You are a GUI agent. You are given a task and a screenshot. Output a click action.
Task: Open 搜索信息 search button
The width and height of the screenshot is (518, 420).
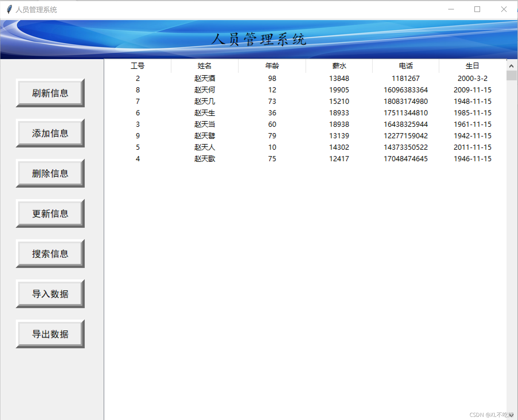(50, 254)
